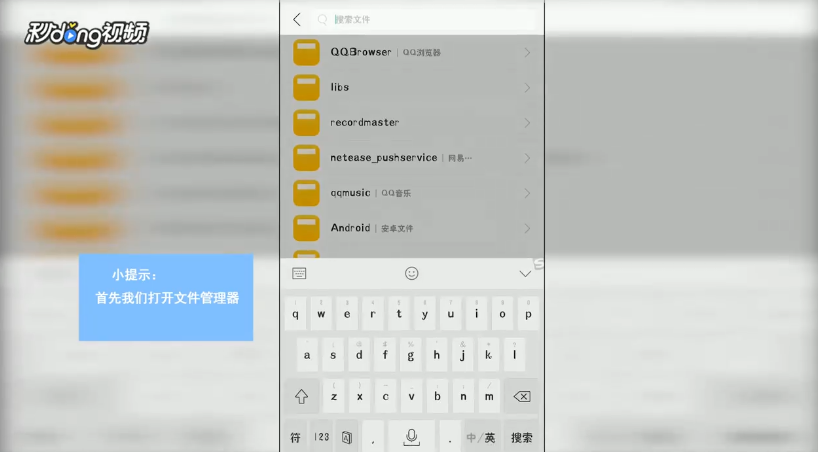Toggle the shift arrow key

point(302,396)
